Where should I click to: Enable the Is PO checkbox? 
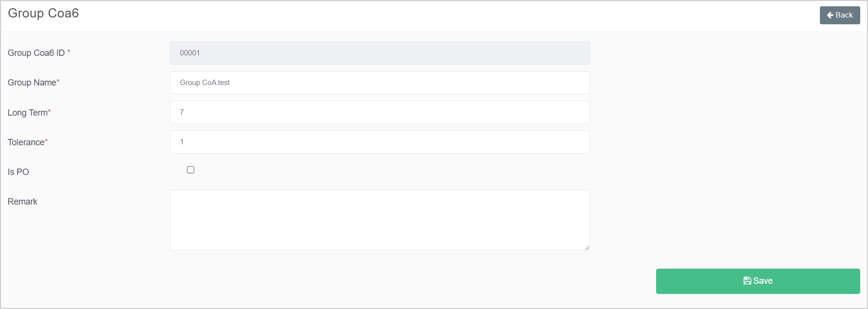coord(191,170)
